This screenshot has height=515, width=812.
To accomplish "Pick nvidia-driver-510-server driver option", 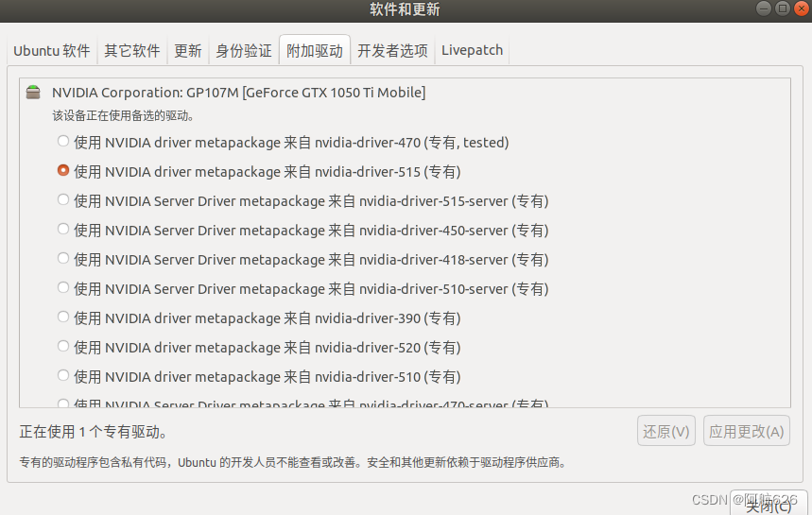I will click(x=63, y=288).
